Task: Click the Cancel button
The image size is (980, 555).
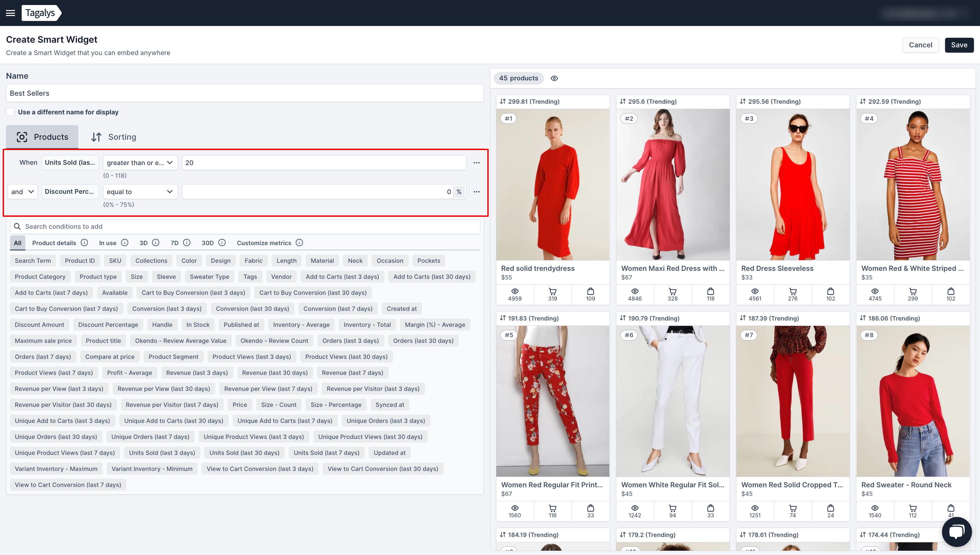Action: tap(920, 45)
